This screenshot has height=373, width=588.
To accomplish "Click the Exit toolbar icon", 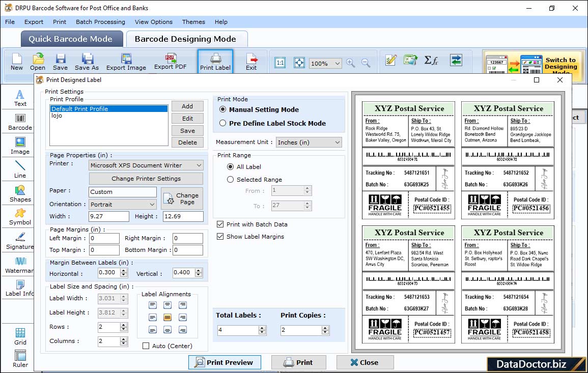I will [x=251, y=62].
